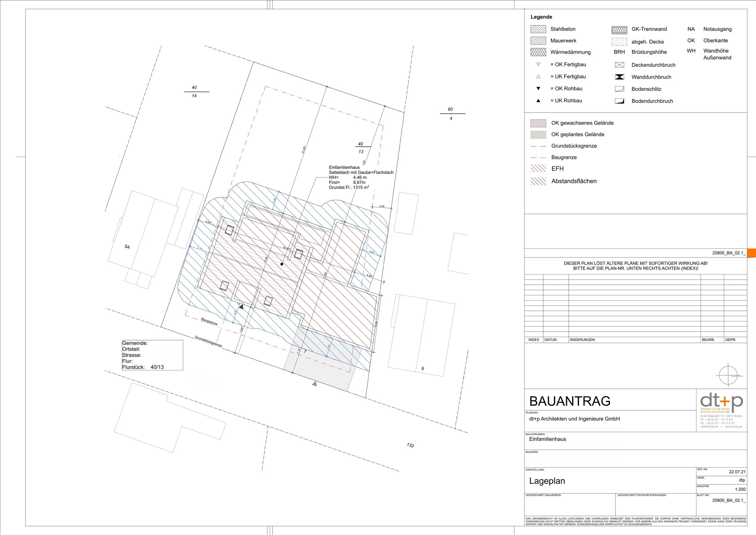Click the Bodendurchbruch legend symbol

(619, 101)
